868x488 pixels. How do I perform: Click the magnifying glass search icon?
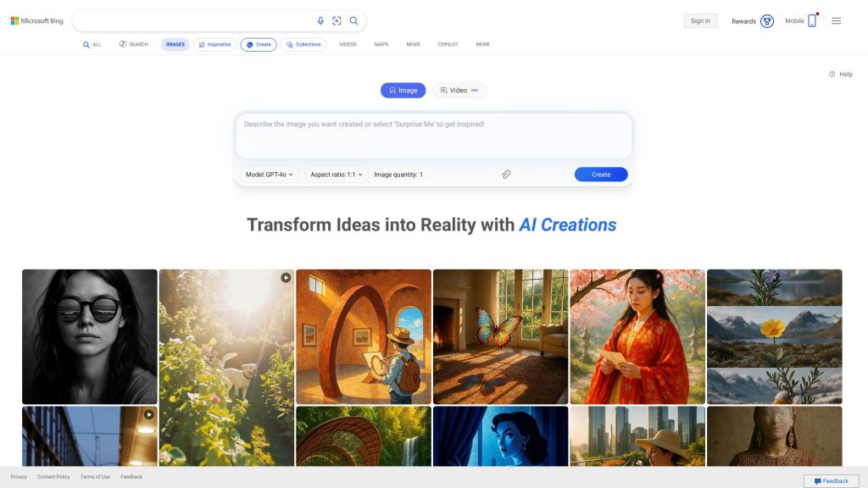[353, 21]
